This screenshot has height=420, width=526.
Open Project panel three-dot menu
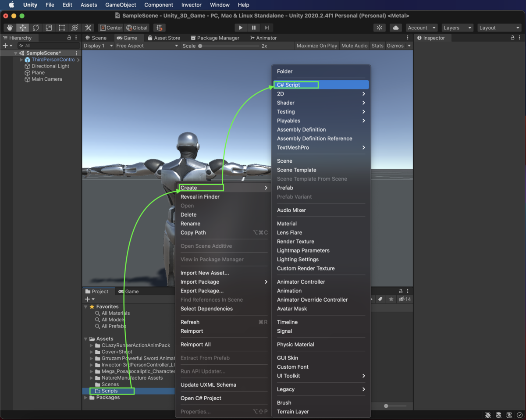point(408,291)
